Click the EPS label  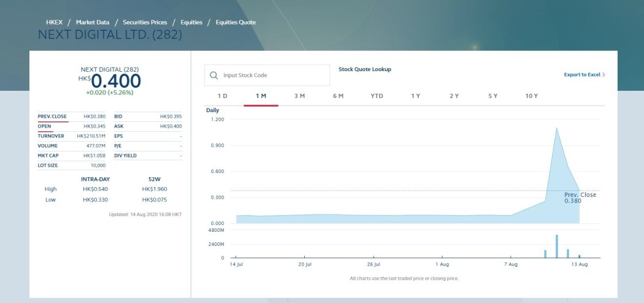(118, 136)
